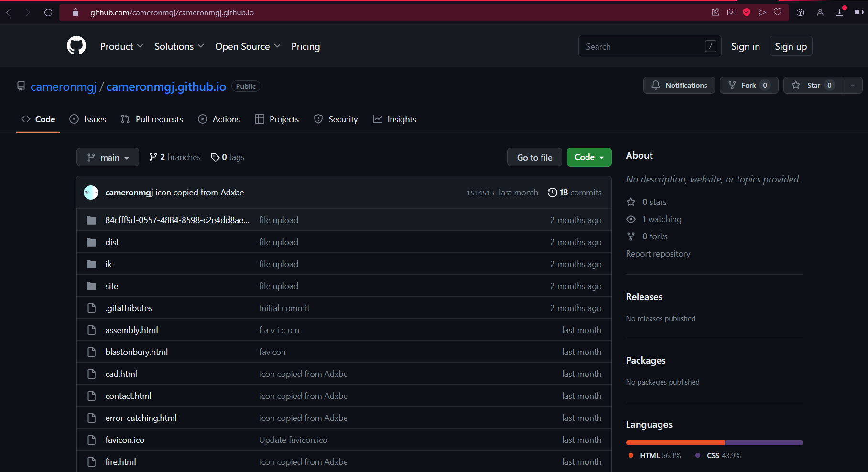Open the error-catching.html file
The width and height of the screenshot is (868, 472).
[x=141, y=418]
